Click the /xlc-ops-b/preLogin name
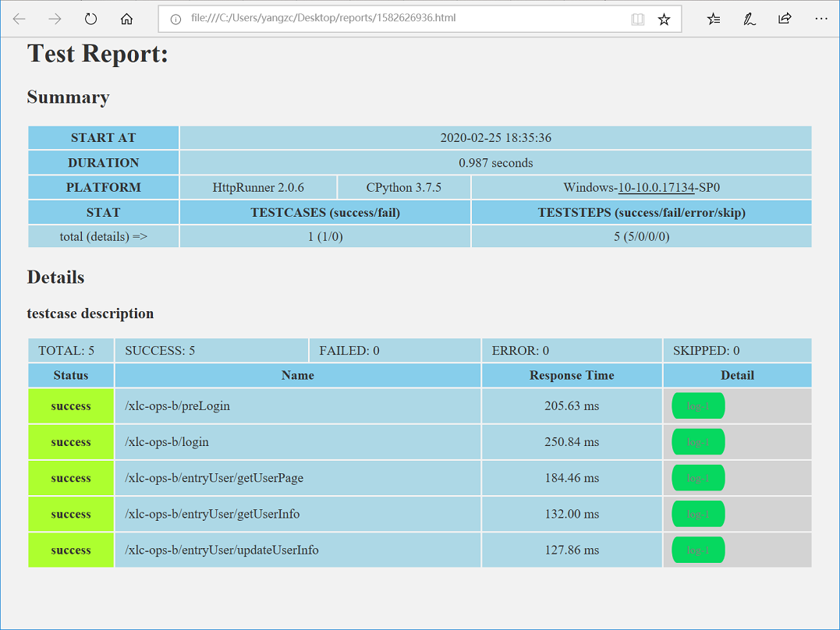The image size is (840, 630). point(177,406)
